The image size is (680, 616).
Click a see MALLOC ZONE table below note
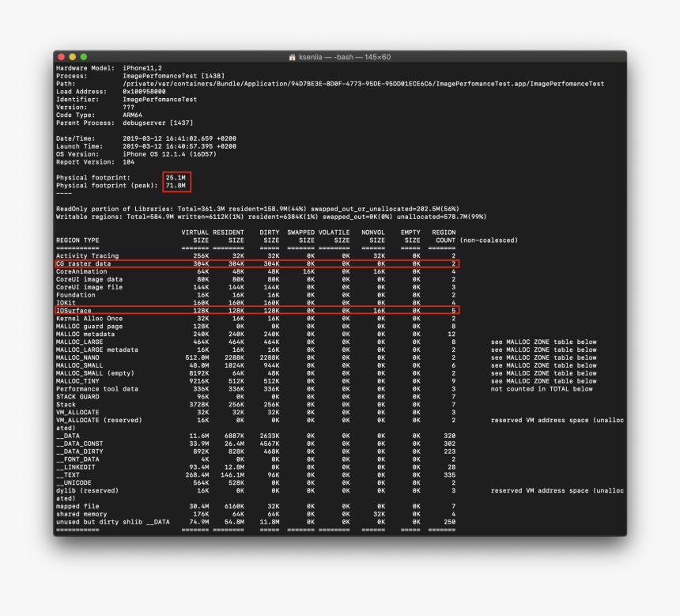pyautogui.click(x=543, y=342)
